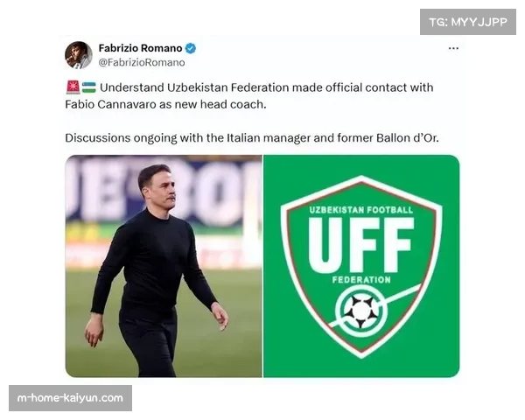Image resolution: width=525 pixels, height=420 pixels.
Task: Open the three-dot more options menu
Action: [x=453, y=48]
